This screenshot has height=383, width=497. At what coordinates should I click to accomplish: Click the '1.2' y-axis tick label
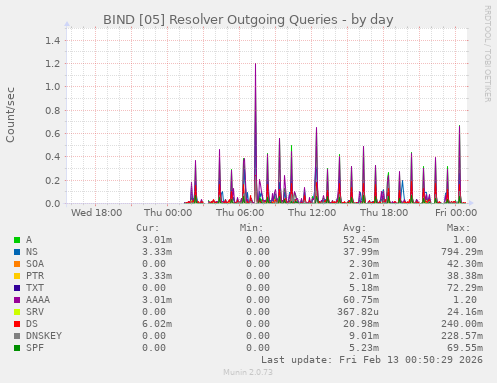click(x=53, y=63)
